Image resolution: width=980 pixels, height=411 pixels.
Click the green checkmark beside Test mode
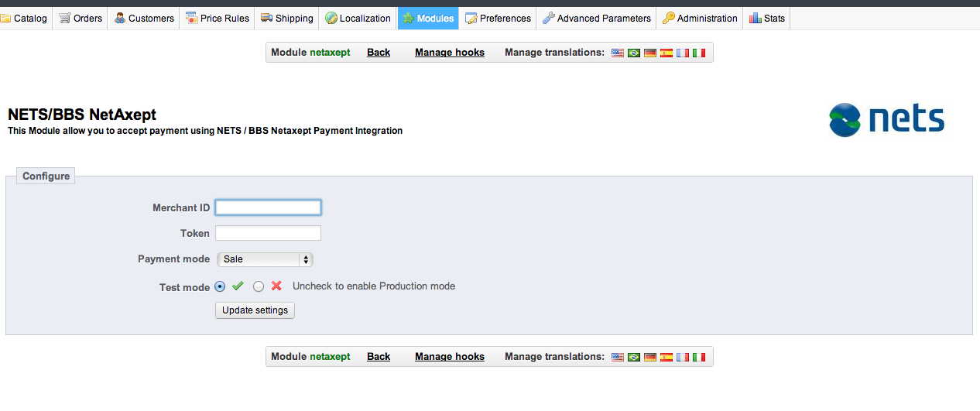click(238, 286)
